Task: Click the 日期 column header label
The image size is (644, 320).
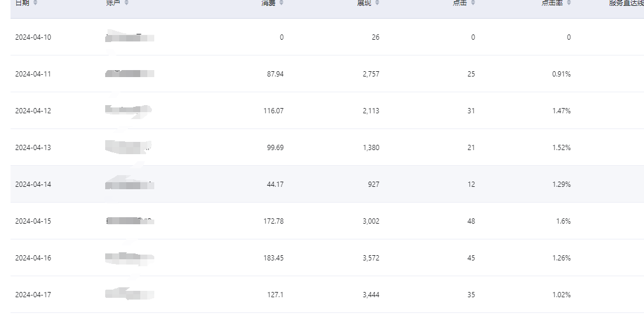Action: [22, 3]
